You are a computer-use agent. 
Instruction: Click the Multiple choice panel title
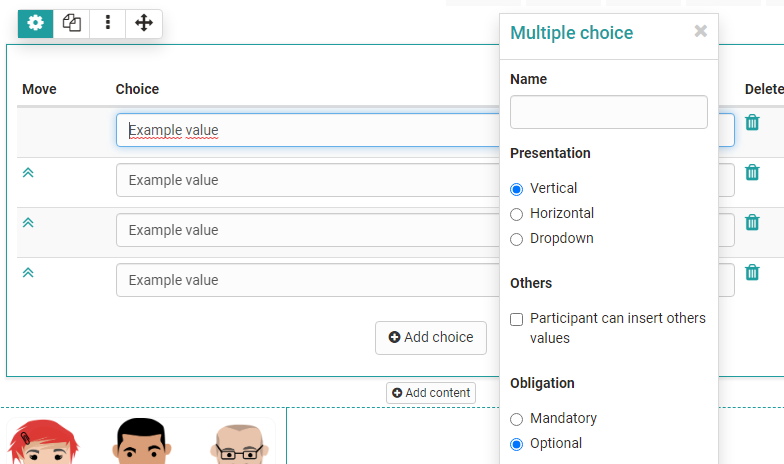[572, 33]
